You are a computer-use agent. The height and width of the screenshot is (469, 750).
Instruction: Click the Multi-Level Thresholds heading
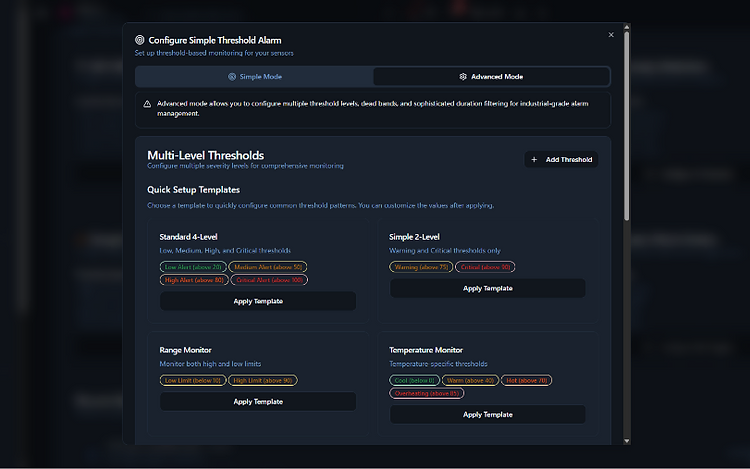206,155
